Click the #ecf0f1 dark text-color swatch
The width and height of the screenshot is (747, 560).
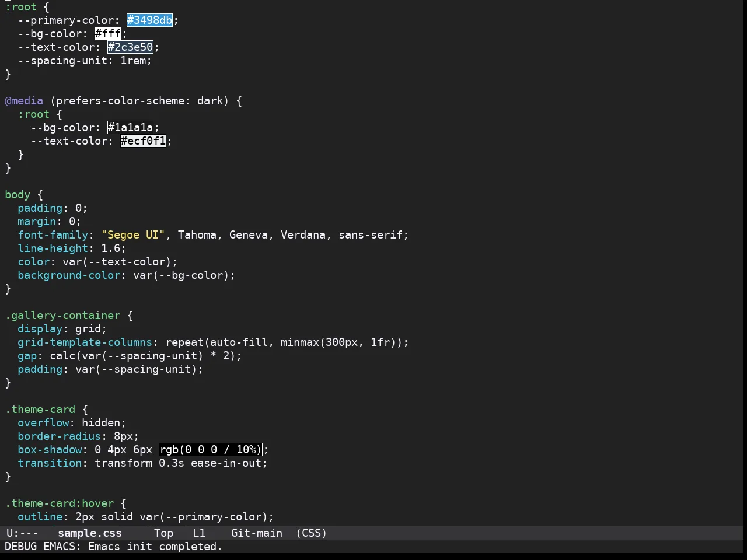pyautogui.click(x=144, y=141)
